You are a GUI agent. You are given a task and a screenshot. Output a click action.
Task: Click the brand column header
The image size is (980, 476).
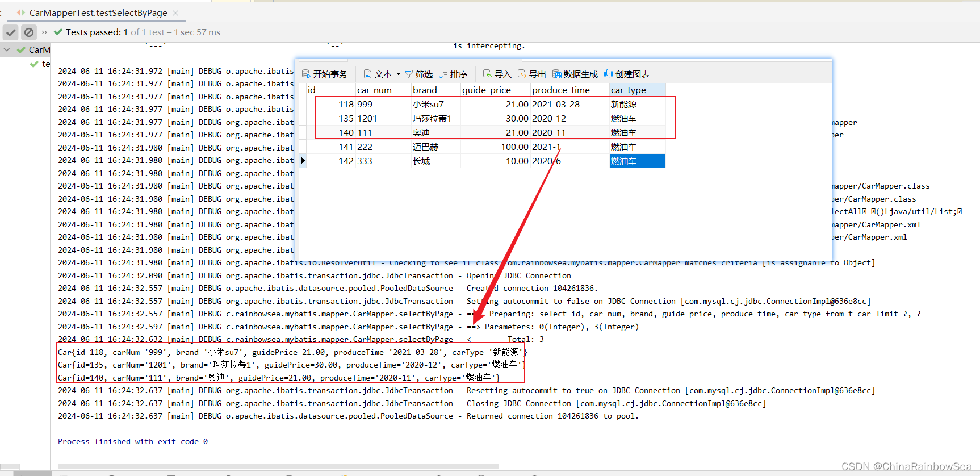436,90
